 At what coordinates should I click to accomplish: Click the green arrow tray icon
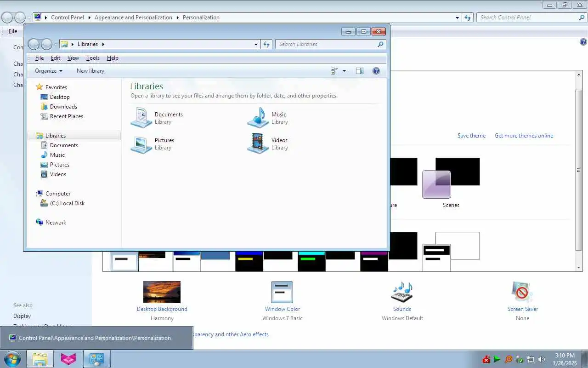[498, 359]
